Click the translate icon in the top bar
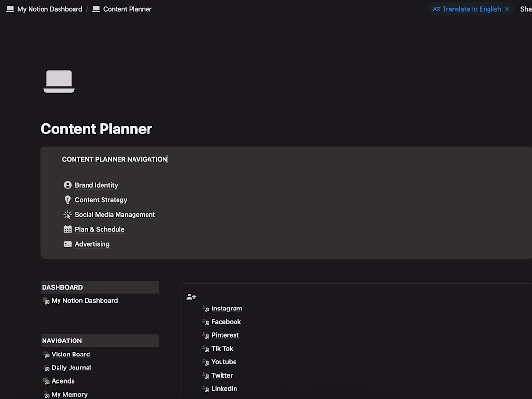 [x=437, y=9]
